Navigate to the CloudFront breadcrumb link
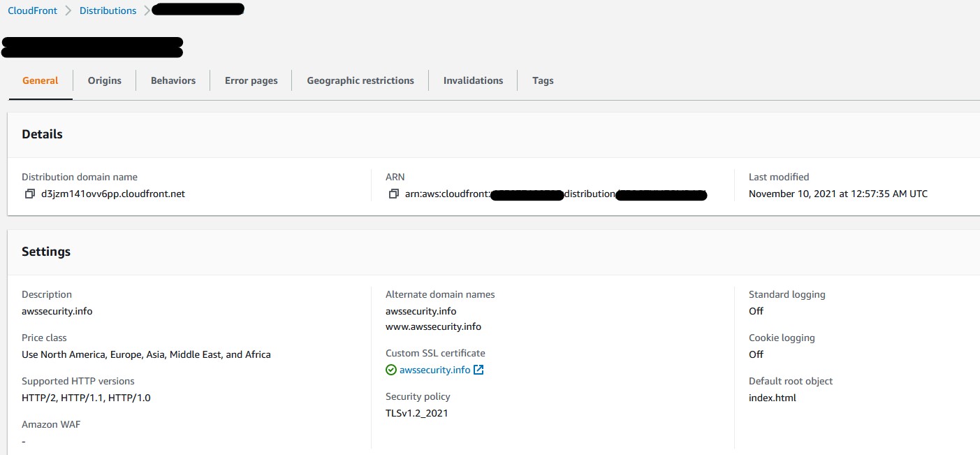The width and height of the screenshot is (980, 455). 33,10
